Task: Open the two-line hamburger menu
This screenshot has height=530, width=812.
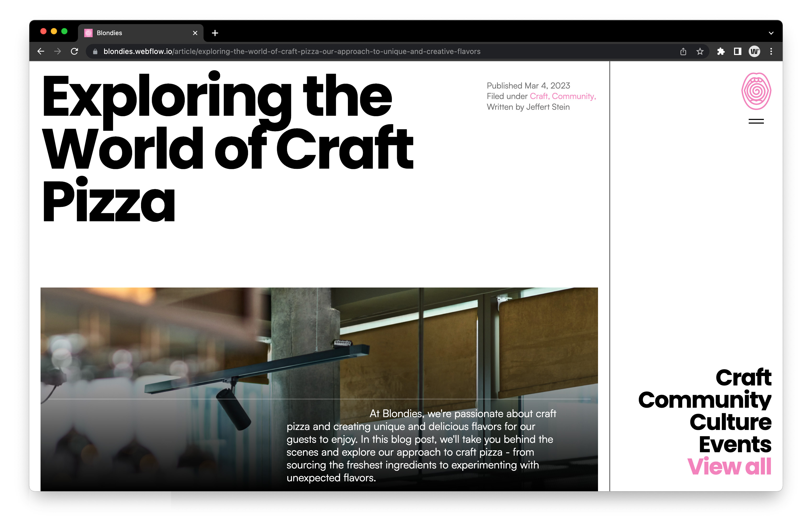Action: (x=756, y=121)
